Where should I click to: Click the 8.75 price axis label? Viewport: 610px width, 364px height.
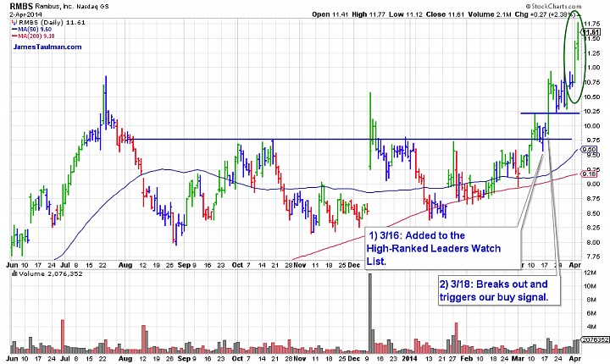591,199
